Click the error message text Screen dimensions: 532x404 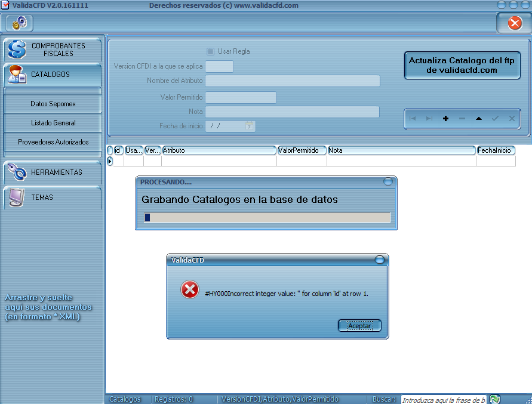287,294
